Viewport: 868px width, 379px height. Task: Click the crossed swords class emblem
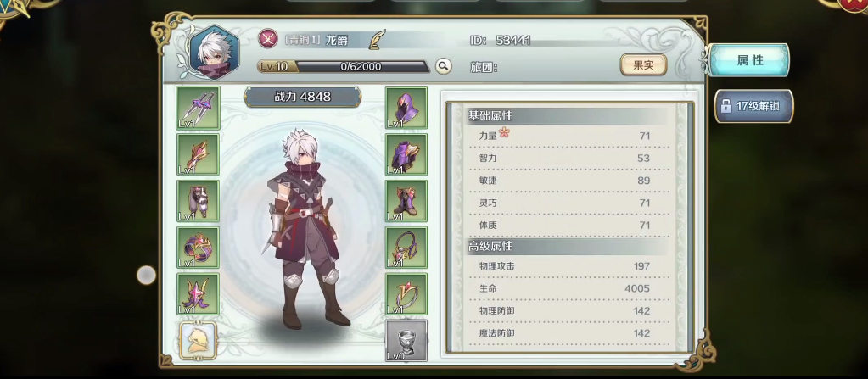[268, 39]
